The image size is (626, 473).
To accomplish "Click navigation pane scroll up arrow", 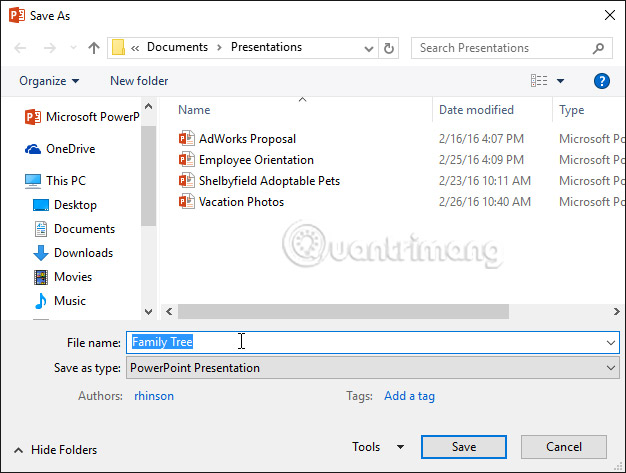I will point(149,106).
